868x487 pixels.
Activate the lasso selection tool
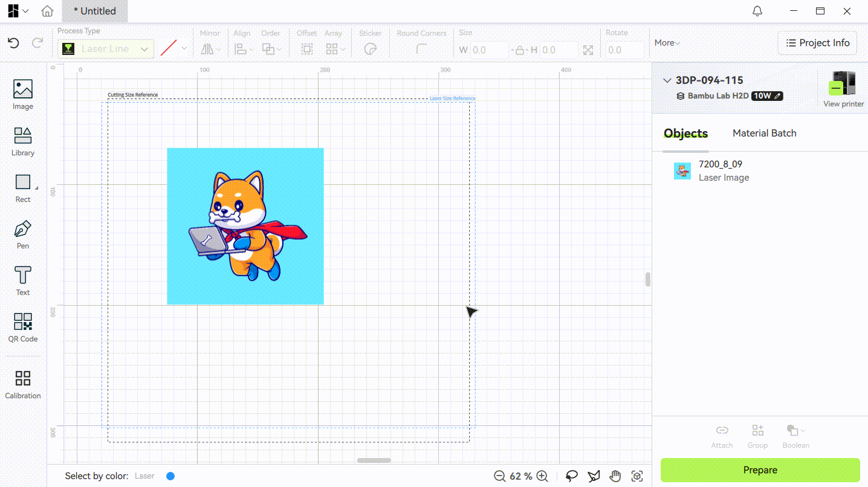coord(571,476)
